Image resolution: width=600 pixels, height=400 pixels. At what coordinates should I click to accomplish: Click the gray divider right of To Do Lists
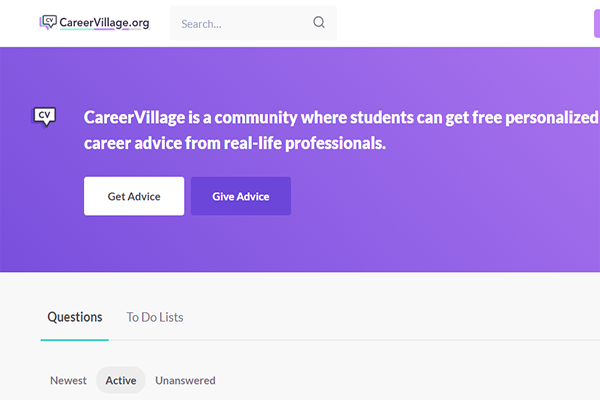click(x=400, y=340)
